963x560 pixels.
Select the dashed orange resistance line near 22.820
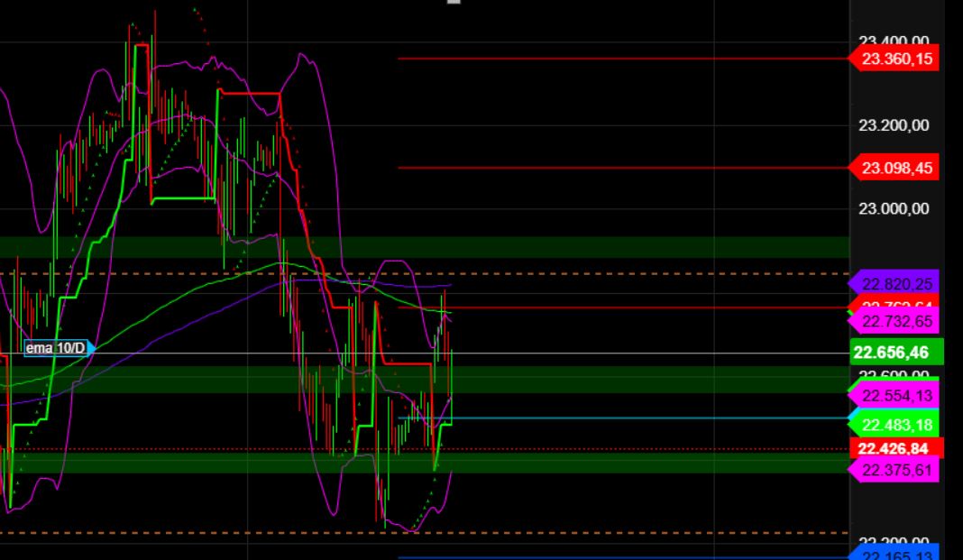pos(631,273)
